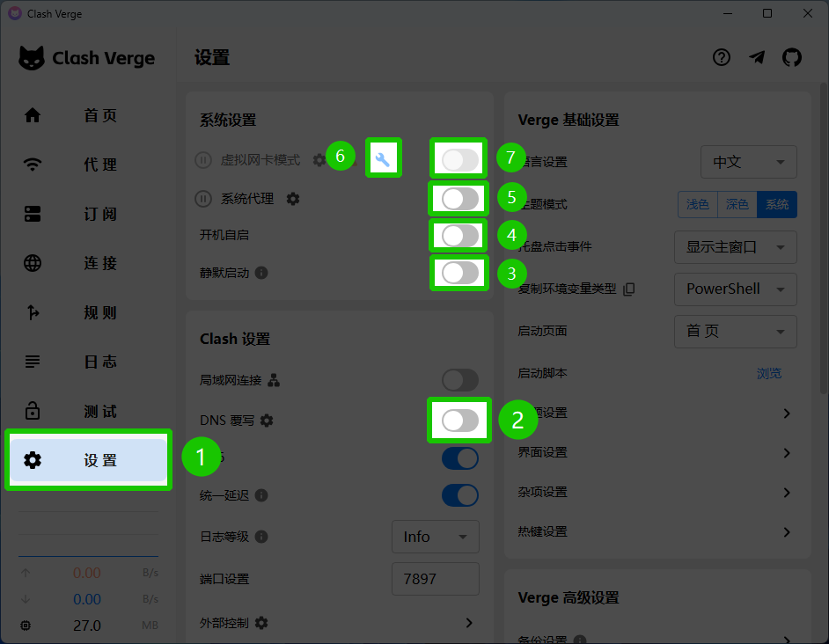The height and width of the screenshot is (644, 829).
Task: Go to 订阅 page in sidebar
Action: point(88,214)
